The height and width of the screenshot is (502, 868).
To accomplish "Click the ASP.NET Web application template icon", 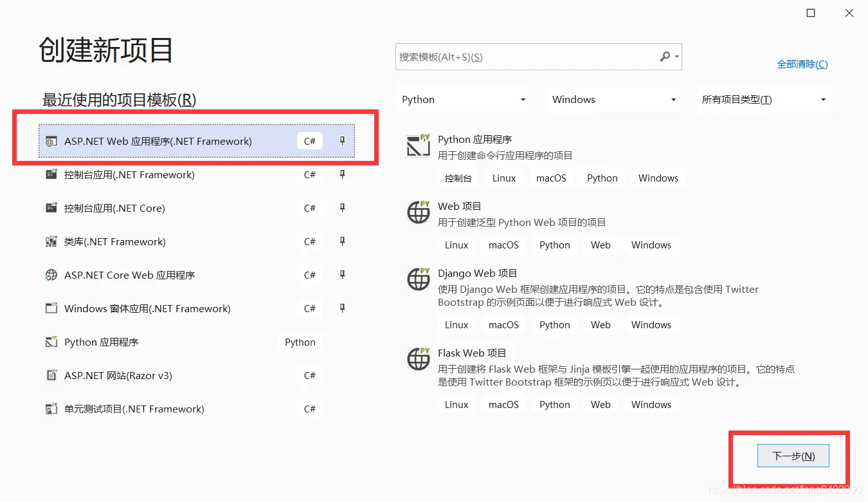I will pos(51,142).
